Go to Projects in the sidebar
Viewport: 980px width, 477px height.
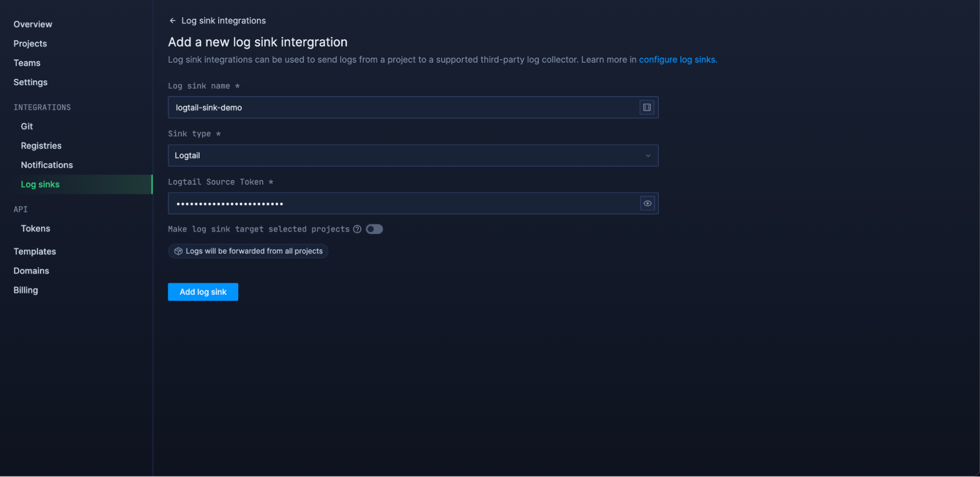[30, 44]
